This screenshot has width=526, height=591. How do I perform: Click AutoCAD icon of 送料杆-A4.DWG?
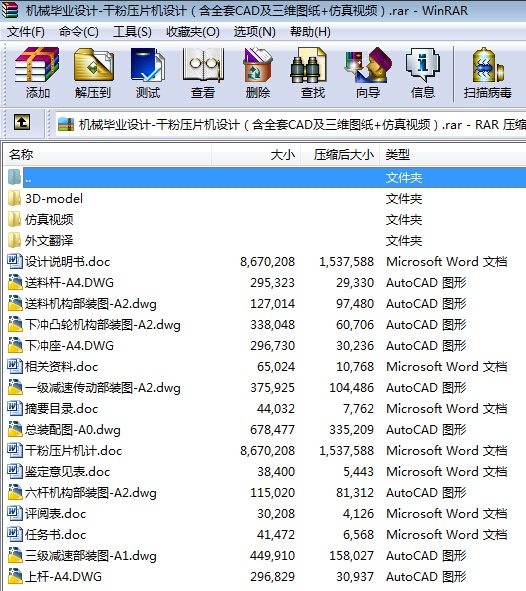pyautogui.click(x=15, y=282)
